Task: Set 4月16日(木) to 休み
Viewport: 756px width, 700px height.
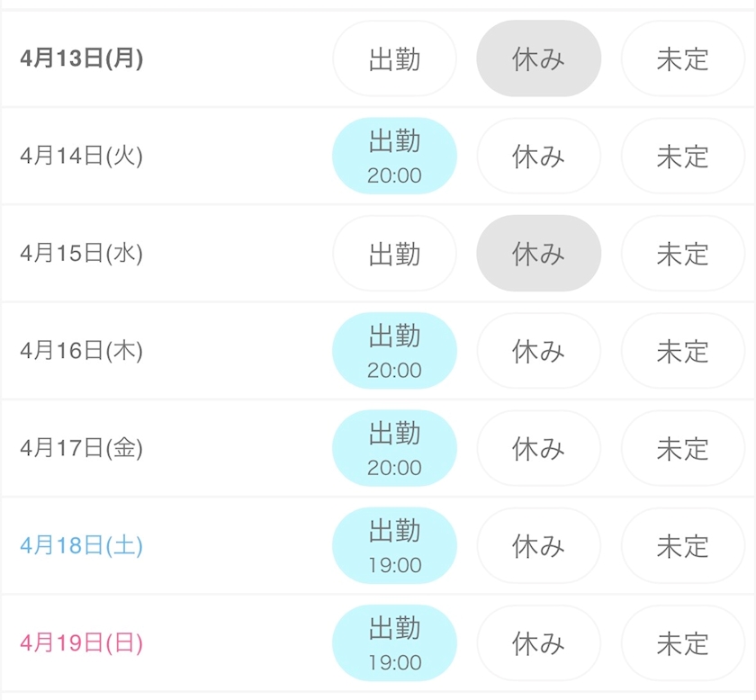Action: [x=538, y=351]
